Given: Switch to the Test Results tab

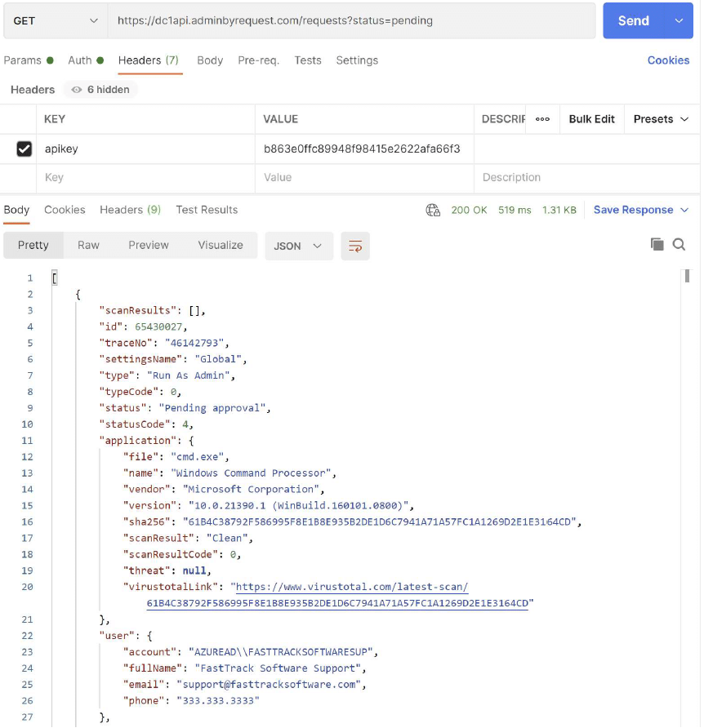Looking at the screenshot, I should click(x=207, y=210).
